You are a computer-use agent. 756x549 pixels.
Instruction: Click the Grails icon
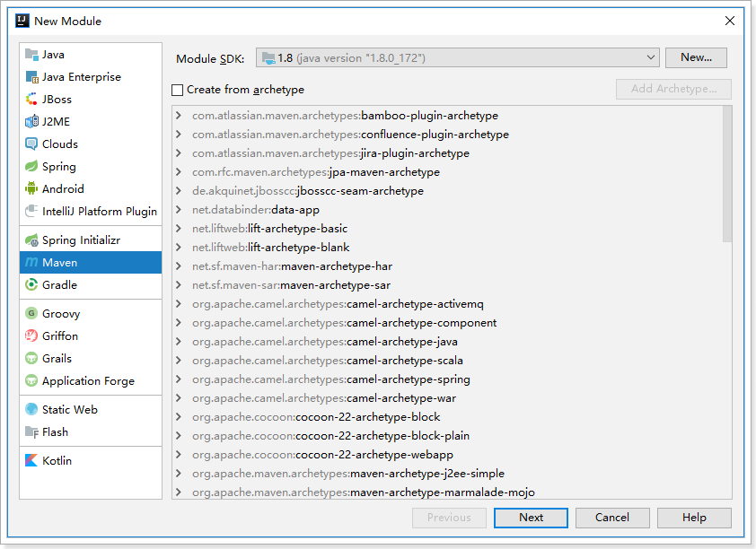click(31, 358)
